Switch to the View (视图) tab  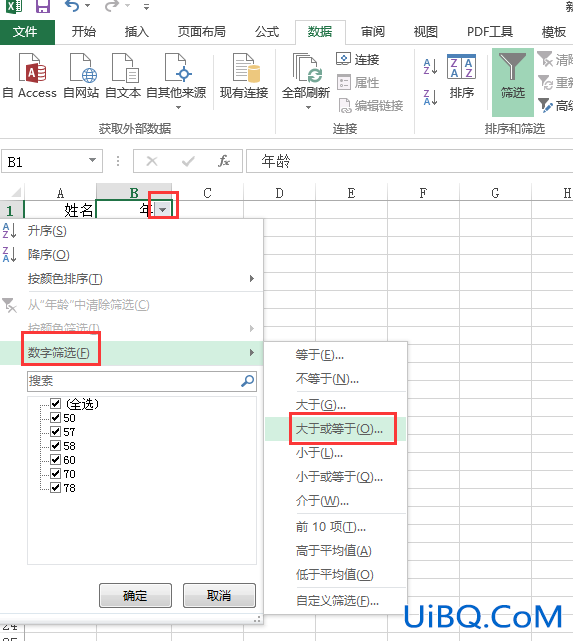click(425, 32)
